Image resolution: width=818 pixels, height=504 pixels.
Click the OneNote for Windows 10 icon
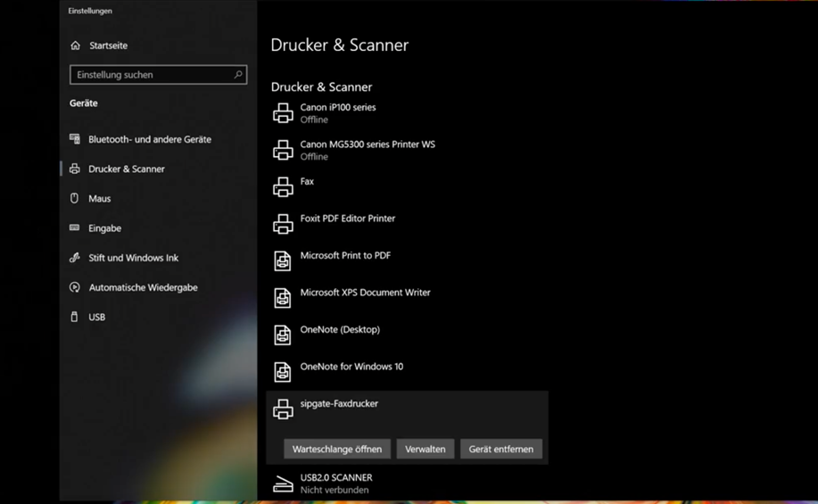click(283, 372)
